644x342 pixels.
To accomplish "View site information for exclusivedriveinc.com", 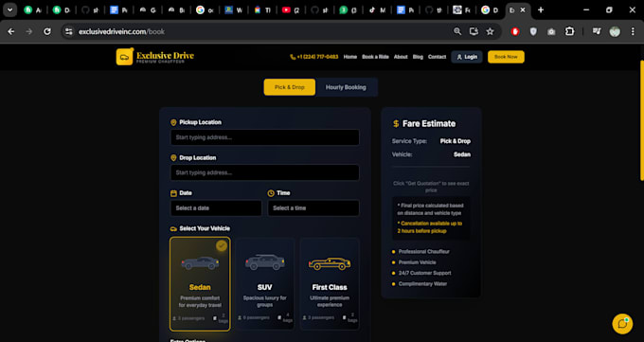I will click(x=68, y=31).
